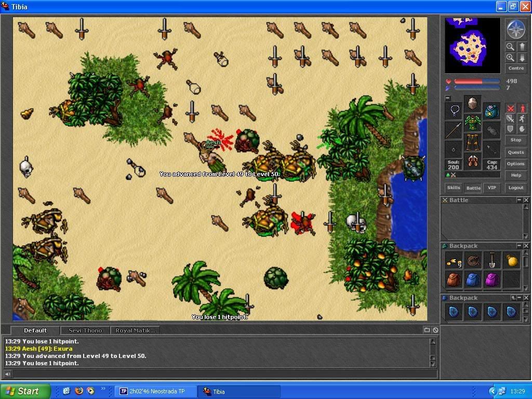Expand hidden system tray icons

[493, 391]
